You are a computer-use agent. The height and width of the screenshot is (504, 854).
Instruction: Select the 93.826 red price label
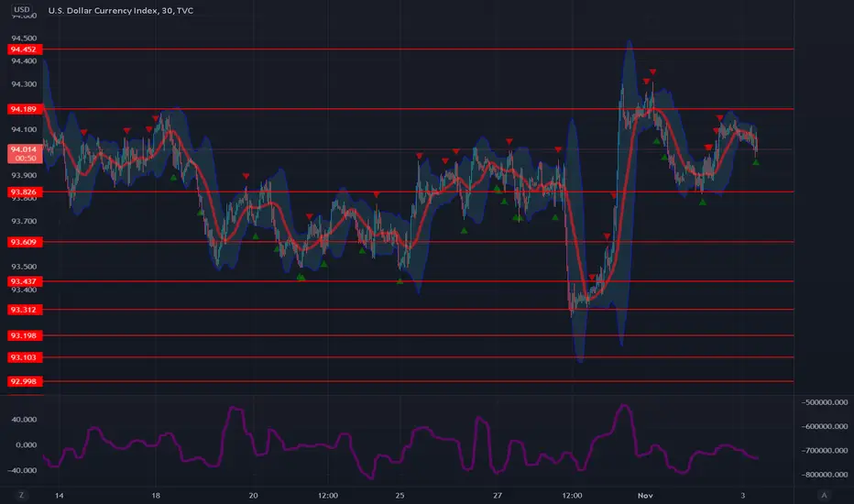point(24,192)
